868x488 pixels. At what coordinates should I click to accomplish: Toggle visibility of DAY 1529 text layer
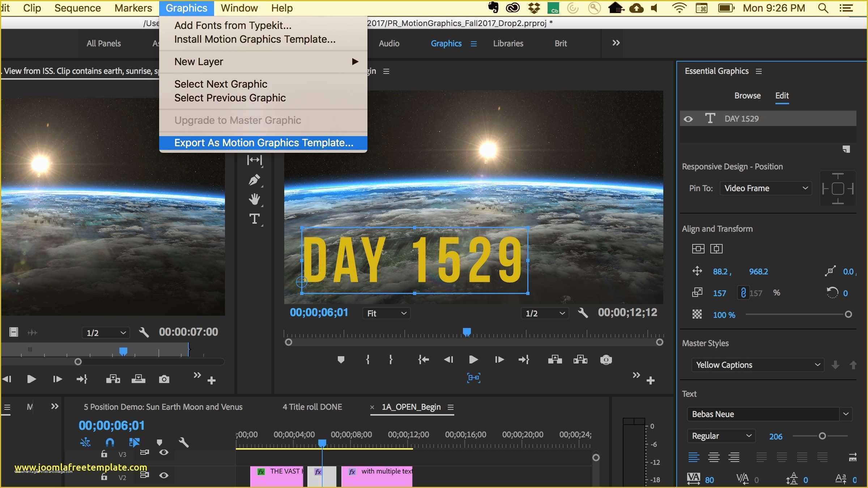tap(688, 119)
